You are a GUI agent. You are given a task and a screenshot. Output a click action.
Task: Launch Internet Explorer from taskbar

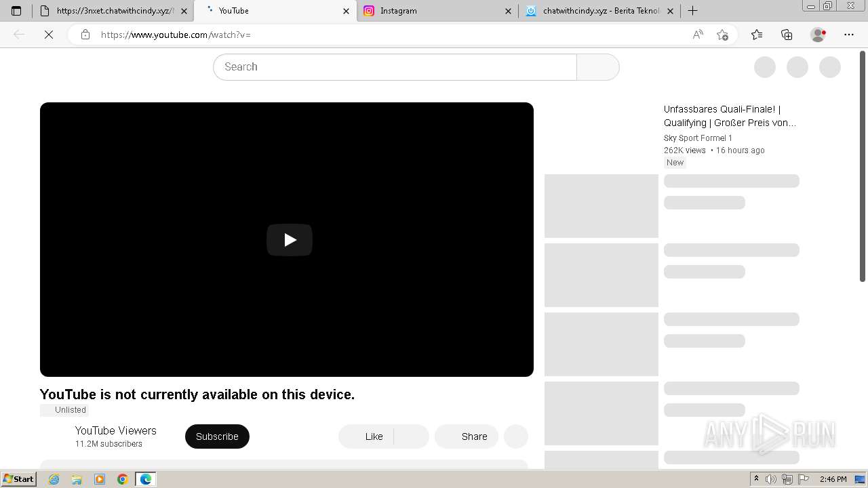point(54,479)
